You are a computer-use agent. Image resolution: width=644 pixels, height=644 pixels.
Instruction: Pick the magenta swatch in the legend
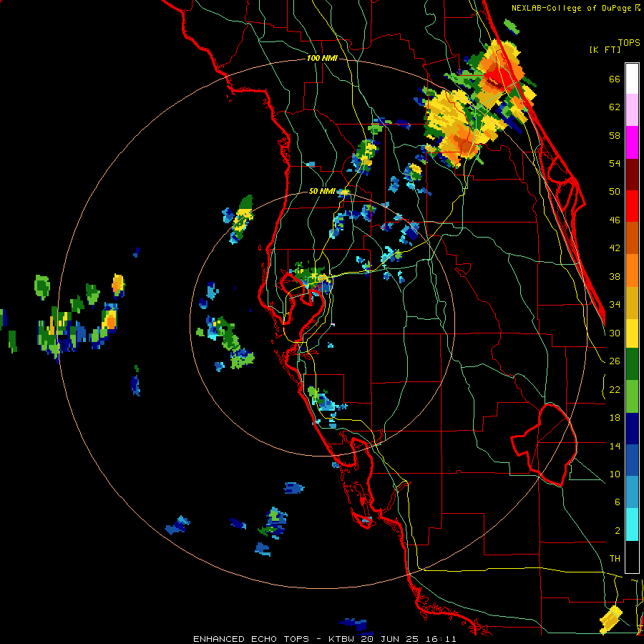click(632, 142)
